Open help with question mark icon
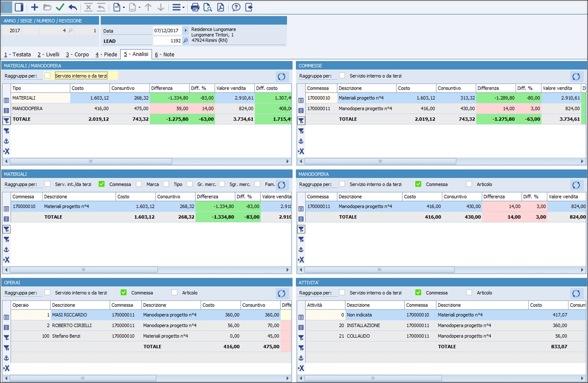 (x=236, y=7)
